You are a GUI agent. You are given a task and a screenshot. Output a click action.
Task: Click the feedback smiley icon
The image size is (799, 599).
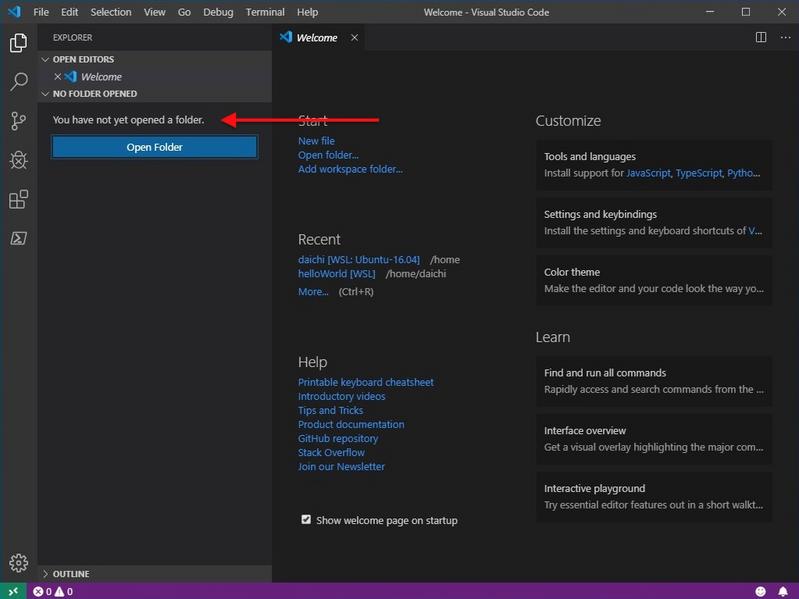(760, 591)
